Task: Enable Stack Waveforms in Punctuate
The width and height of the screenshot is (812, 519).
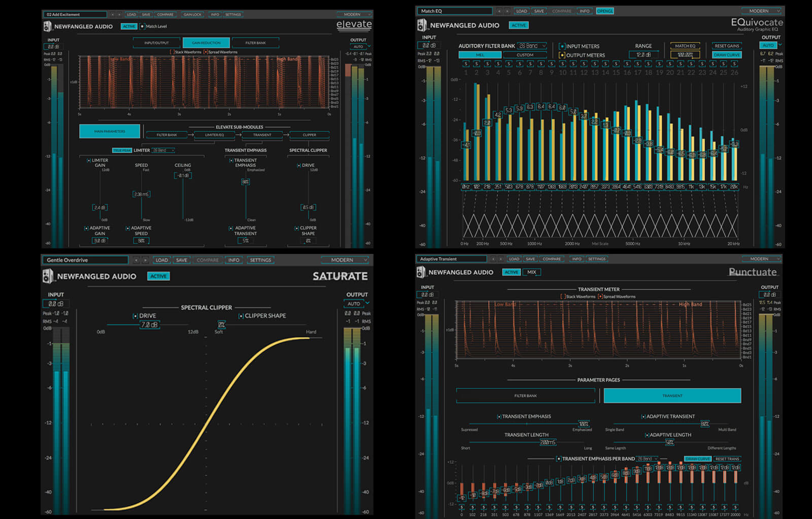Action: coord(563,297)
